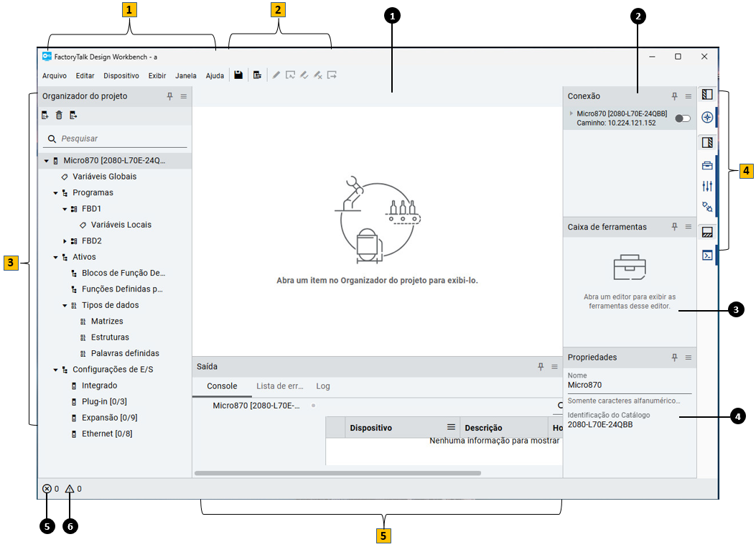Collapse the Ativos tree node
This screenshot has height=547, width=756.
click(x=55, y=257)
